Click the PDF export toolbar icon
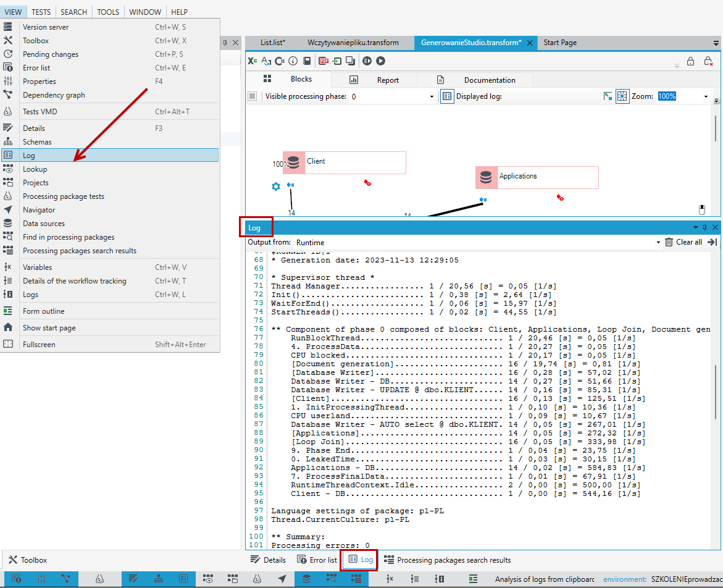Image resolution: width=723 pixels, height=588 pixels. click(x=324, y=61)
